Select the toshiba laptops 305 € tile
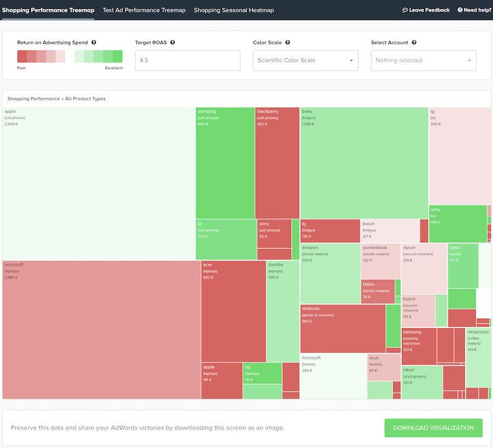493x448 pixels. pyautogui.click(x=283, y=311)
